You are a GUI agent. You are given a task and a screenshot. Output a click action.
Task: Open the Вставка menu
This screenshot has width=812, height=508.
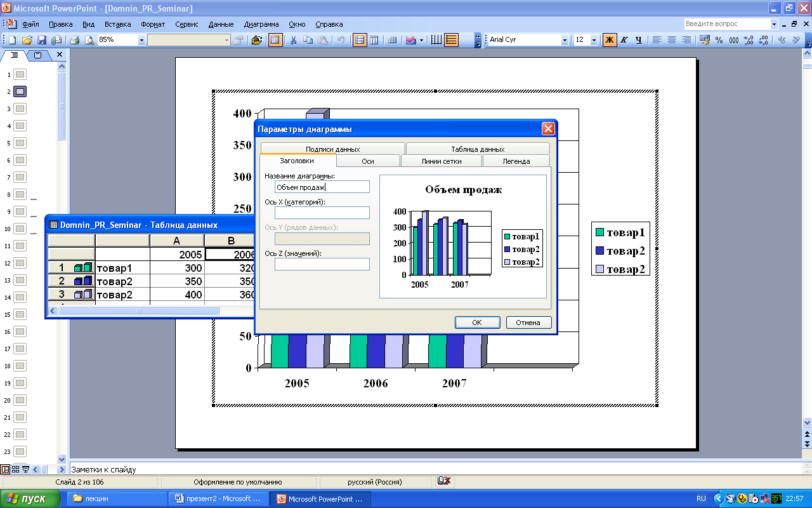pos(117,24)
